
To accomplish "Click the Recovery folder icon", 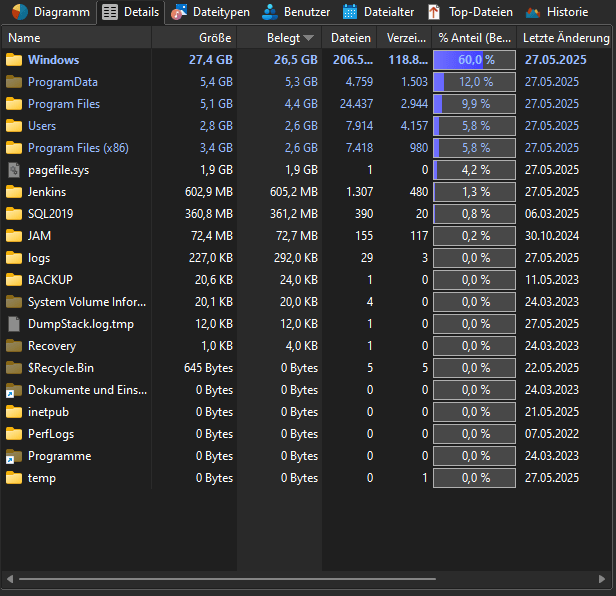I will coord(14,346).
